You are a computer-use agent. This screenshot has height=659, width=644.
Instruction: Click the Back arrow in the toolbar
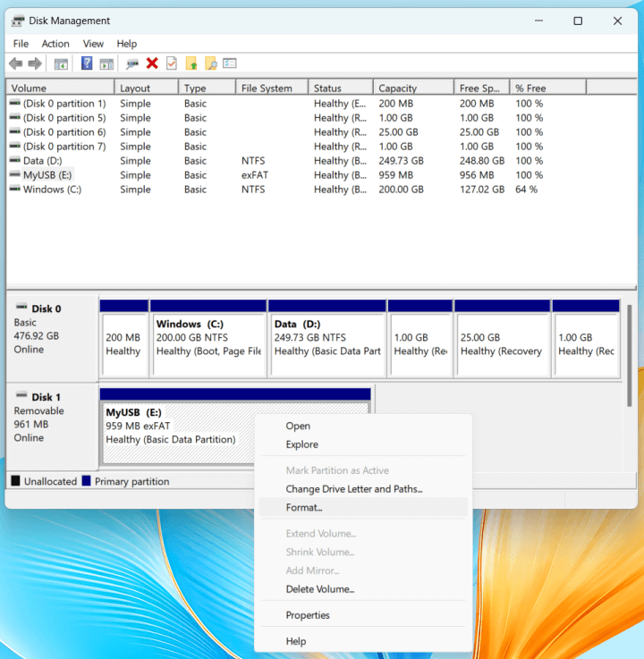pyautogui.click(x=15, y=63)
